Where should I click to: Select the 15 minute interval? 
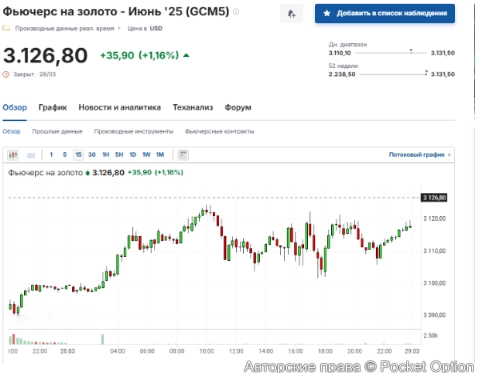tap(78, 155)
